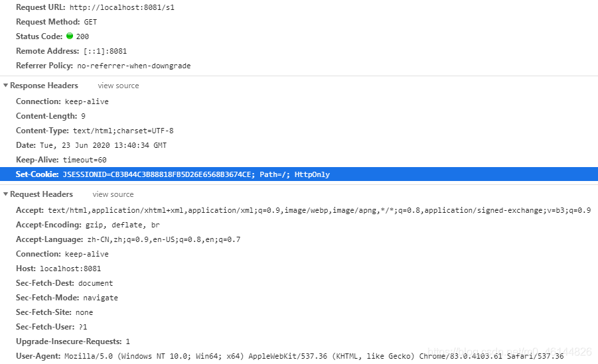598x364 pixels.
Task: Collapse the Response Headers section triangle
Action: [6, 86]
